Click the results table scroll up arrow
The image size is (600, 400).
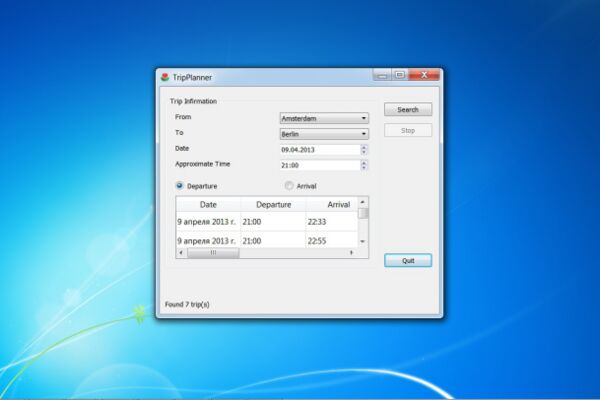(x=363, y=202)
